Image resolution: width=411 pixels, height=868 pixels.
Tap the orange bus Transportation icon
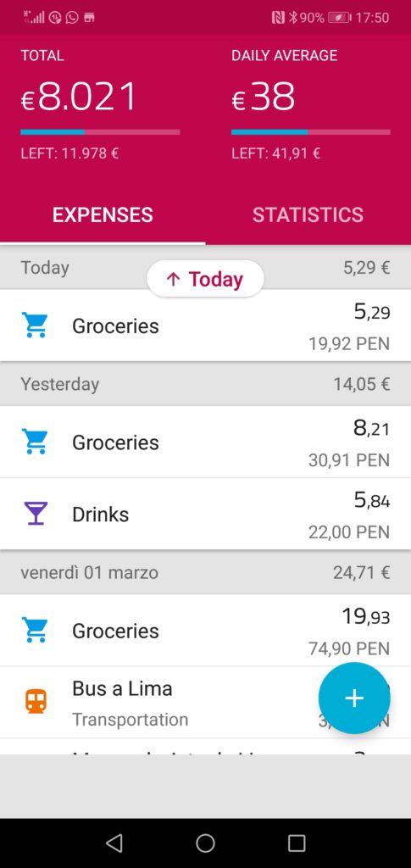coord(36,701)
